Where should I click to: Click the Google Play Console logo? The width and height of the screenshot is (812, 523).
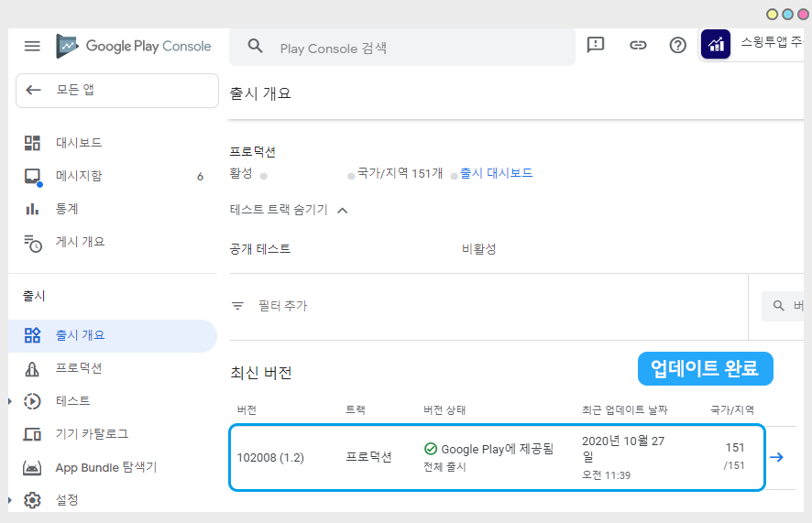pos(134,46)
